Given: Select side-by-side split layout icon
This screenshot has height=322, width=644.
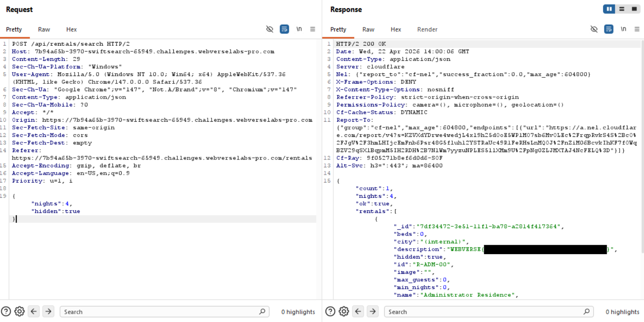Looking at the screenshot, I should pos(609,9).
